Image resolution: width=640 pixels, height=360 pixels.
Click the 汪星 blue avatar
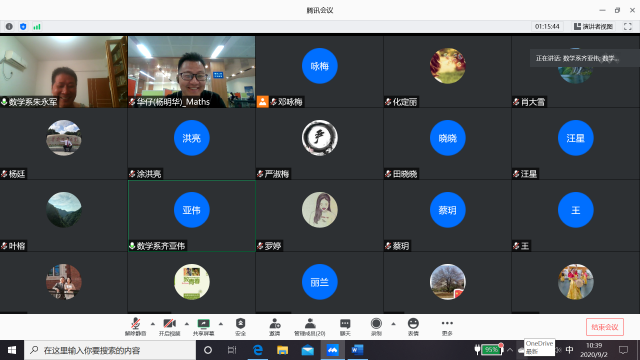pos(576,138)
